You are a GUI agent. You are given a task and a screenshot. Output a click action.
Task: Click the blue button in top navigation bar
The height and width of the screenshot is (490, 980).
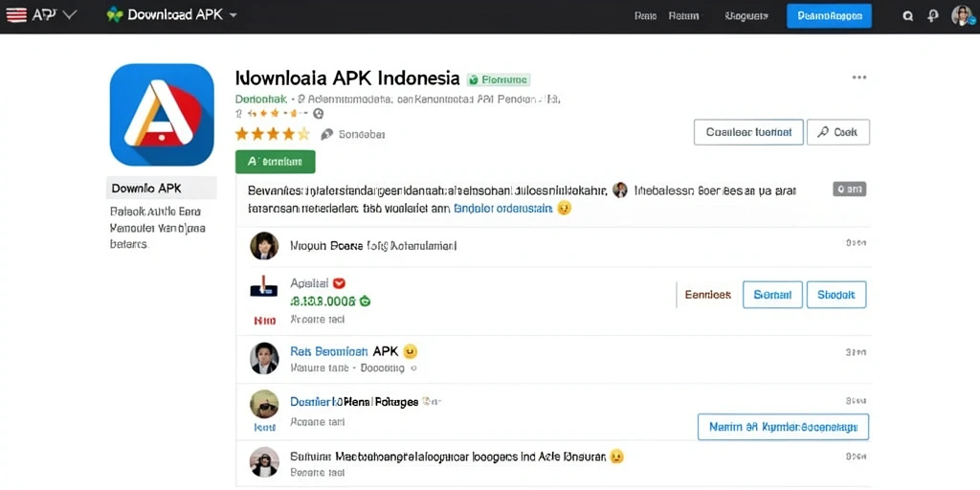coord(829,16)
